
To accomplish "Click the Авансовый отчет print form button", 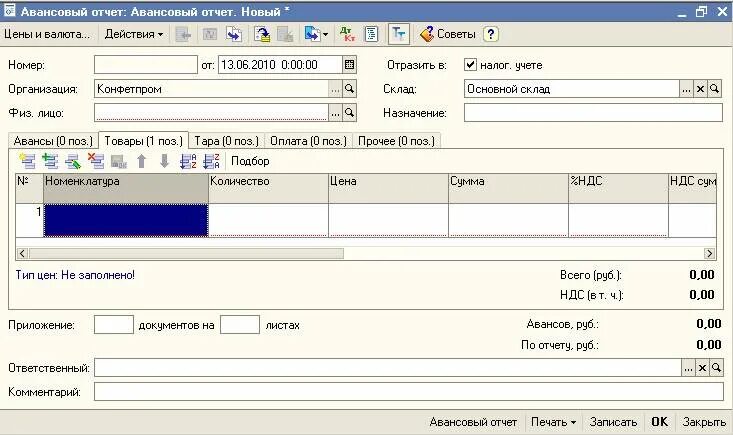I will [x=473, y=422].
